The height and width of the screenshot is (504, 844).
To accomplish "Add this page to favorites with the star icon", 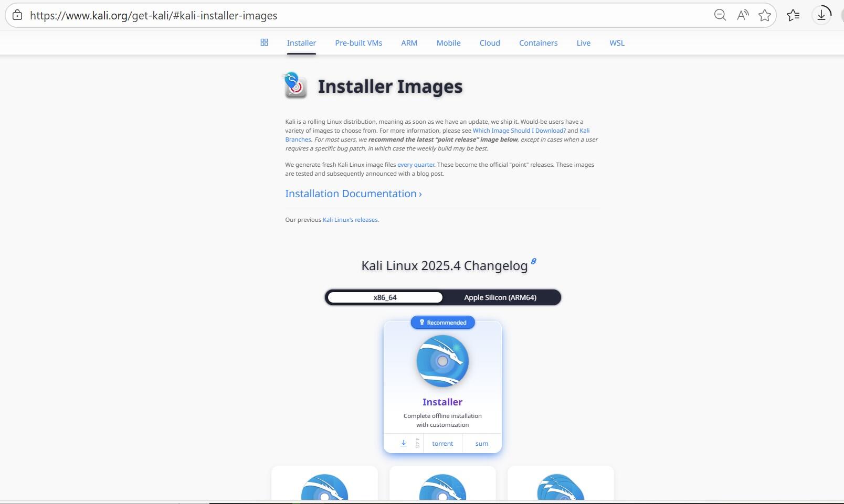I will [764, 15].
